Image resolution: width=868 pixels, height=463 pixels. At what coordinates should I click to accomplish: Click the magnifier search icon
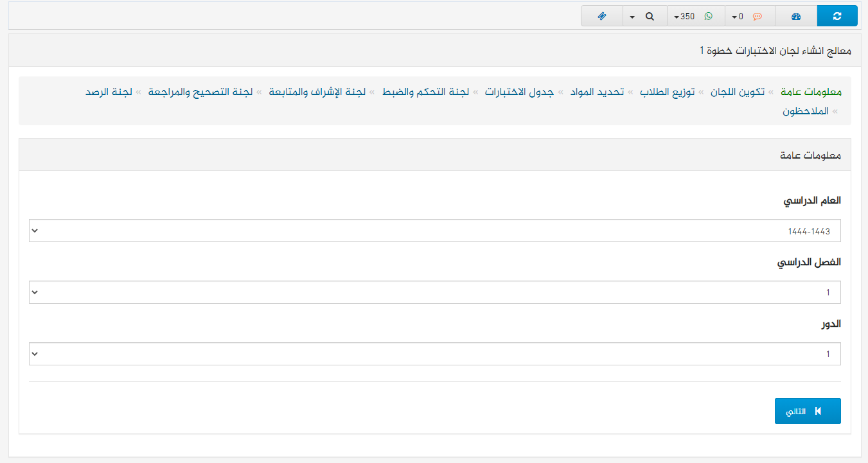point(650,16)
